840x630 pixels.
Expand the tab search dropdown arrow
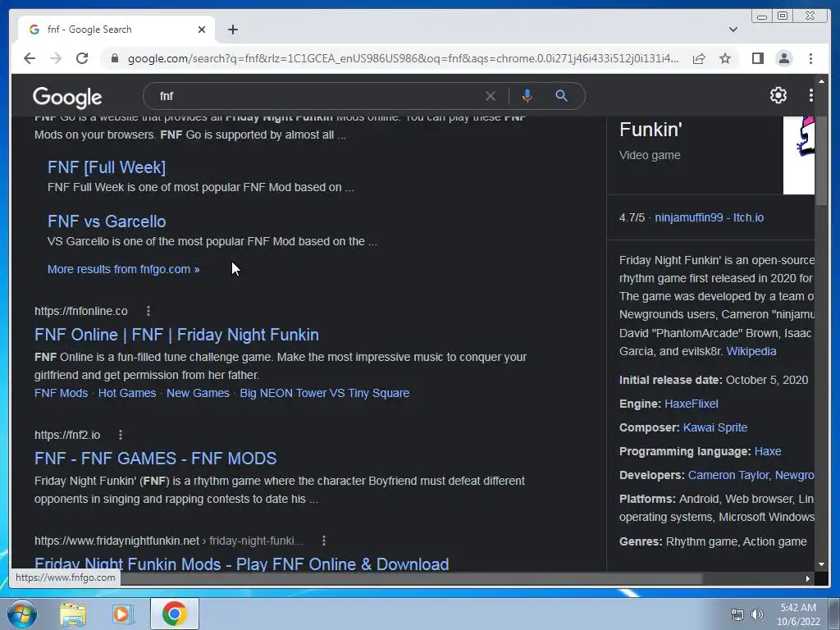click(733, 30)
